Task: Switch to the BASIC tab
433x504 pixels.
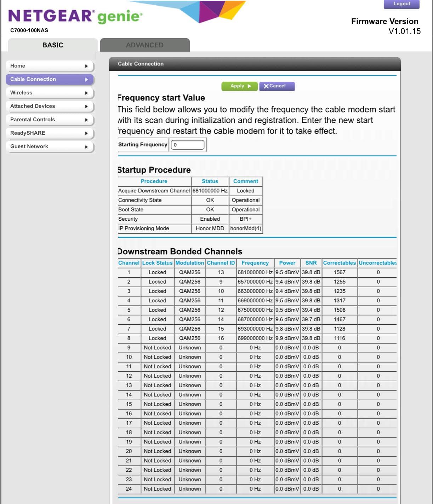Action: click(52, 45)
